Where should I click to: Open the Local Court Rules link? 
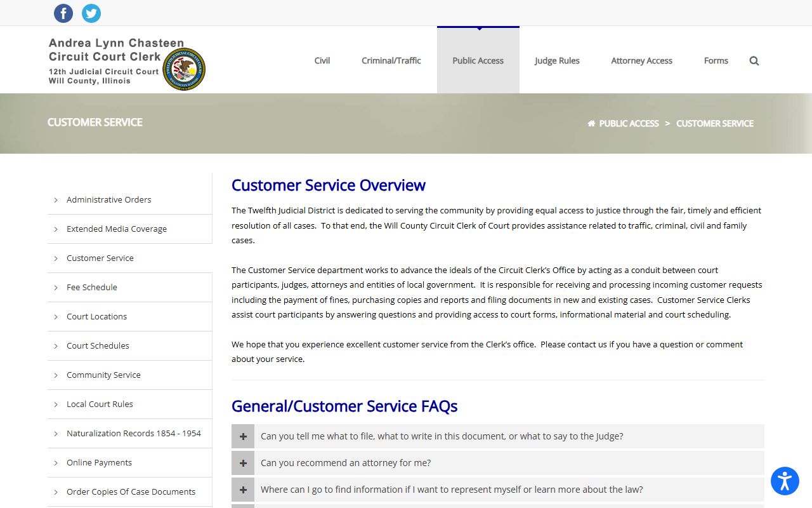[100, 404]
